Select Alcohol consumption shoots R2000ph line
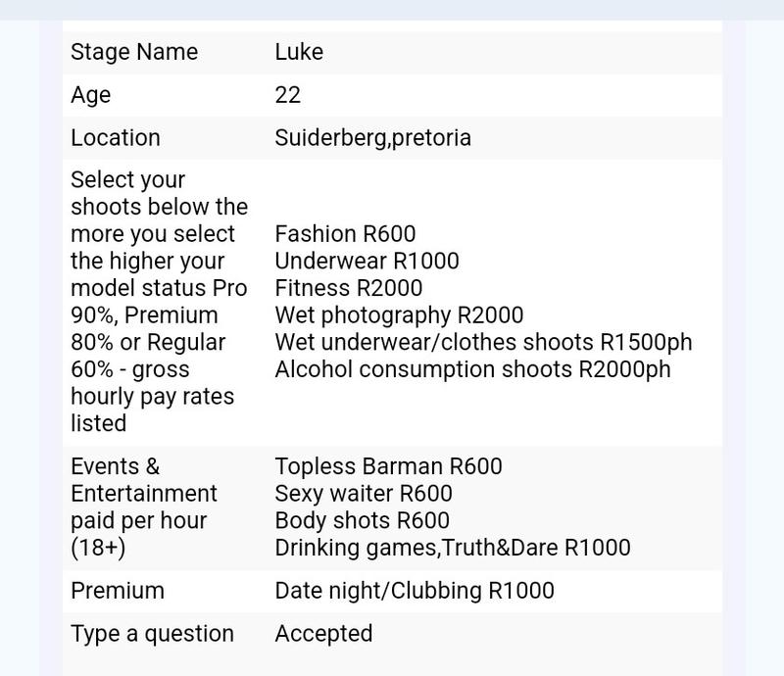The height and width of the screenshot is (676, 784). pos(472,369)
